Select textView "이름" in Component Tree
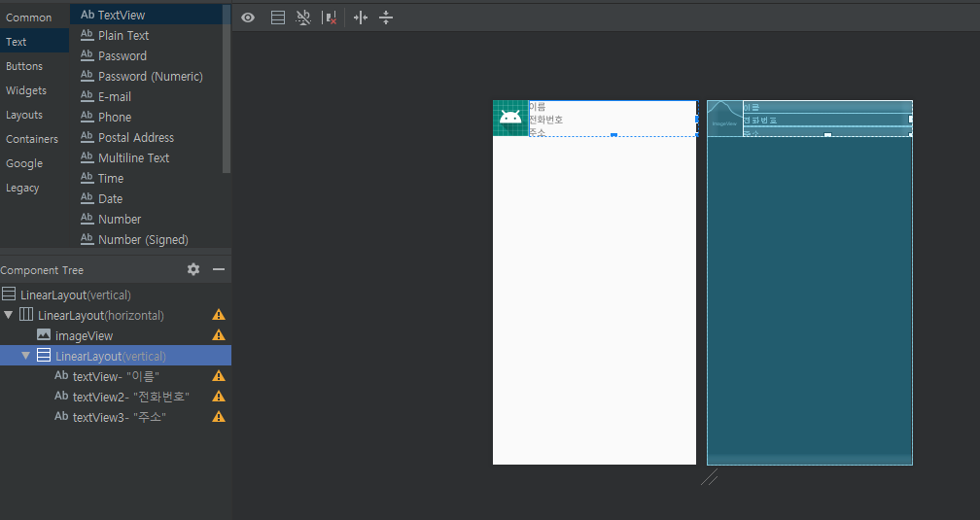Viewport: 980px width, 520px height. point(116,376)
